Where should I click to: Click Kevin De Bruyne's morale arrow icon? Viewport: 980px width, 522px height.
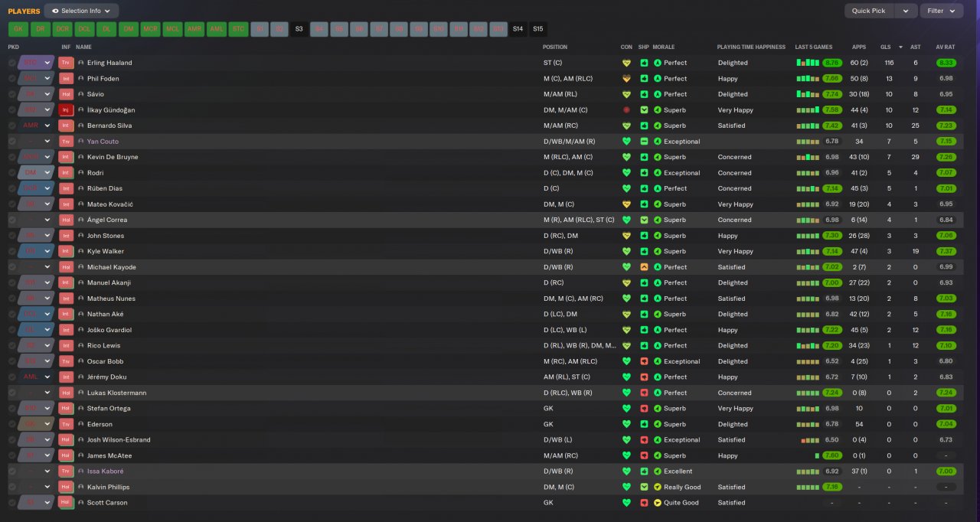tap(657, 157)
